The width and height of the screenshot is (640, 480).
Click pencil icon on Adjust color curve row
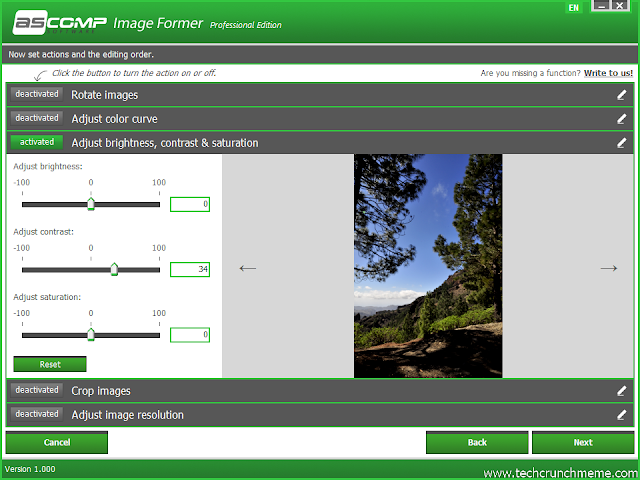621,119
